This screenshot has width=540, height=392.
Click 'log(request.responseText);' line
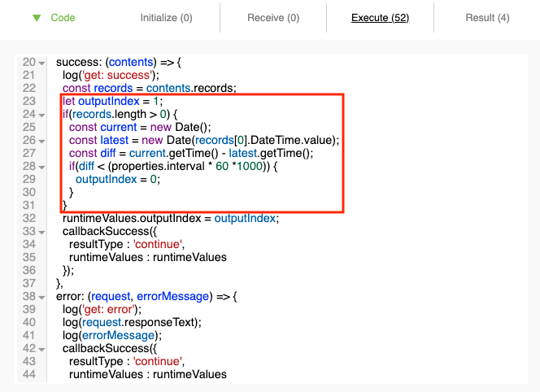pyautogui.click(x=132, y=322)
